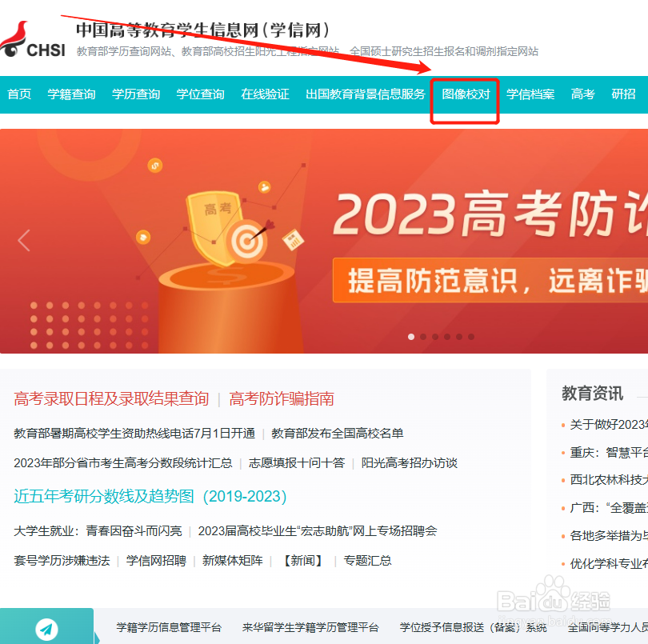Click the paper plane icon at the bottom
Screen dimensions: 648x644
click(x=46, y=629)
